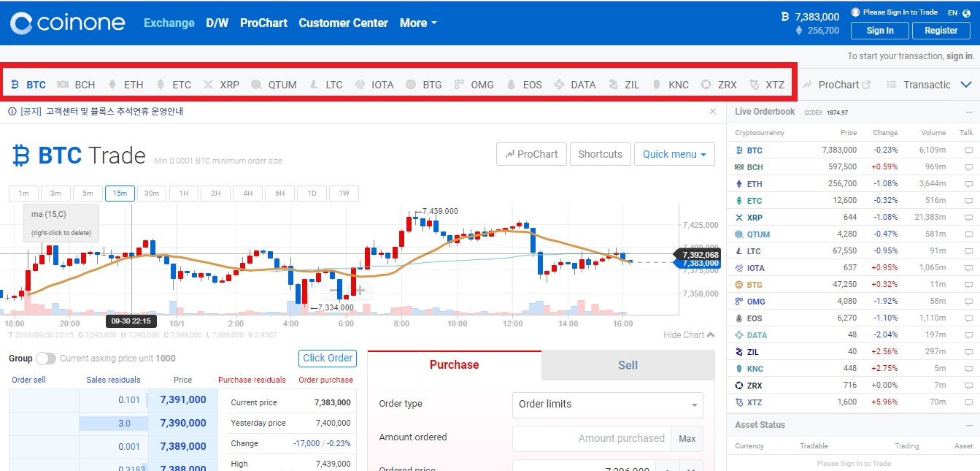Select the DATA row in Live Orderbook

[x=853, y=335]
